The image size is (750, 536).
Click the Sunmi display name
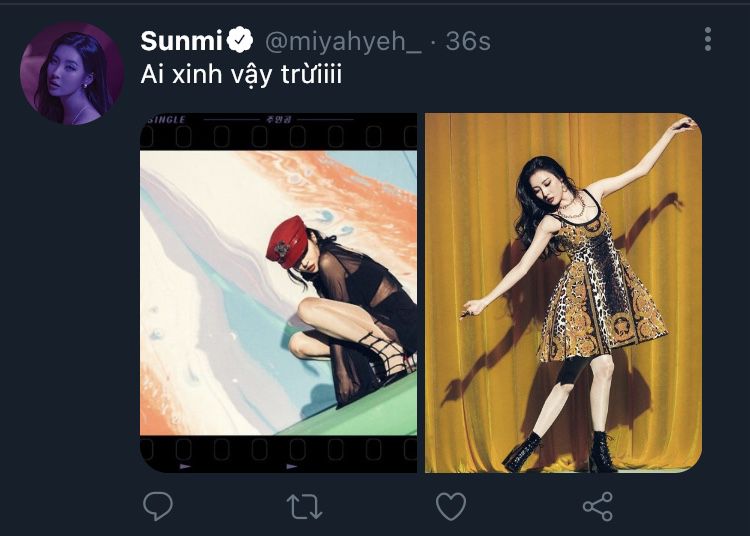[182, 41]
